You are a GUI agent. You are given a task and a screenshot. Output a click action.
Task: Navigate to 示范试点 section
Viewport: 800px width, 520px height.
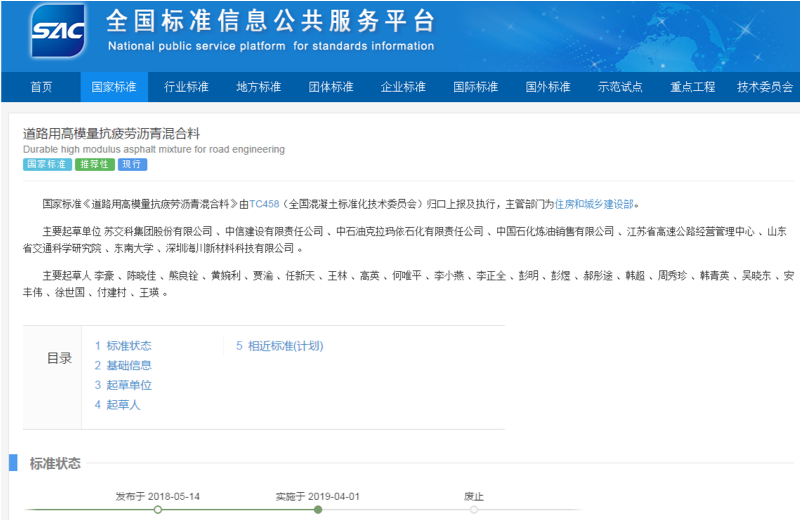click(620, 87)
